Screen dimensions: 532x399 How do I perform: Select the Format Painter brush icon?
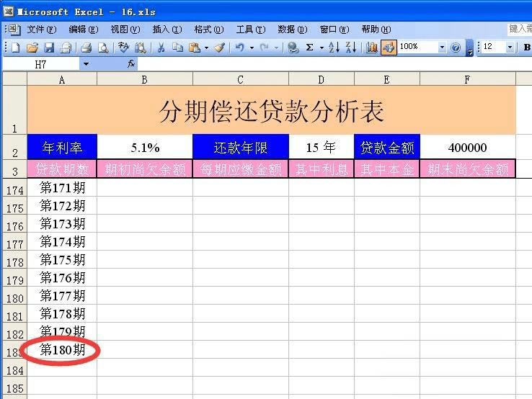point(220,48)
